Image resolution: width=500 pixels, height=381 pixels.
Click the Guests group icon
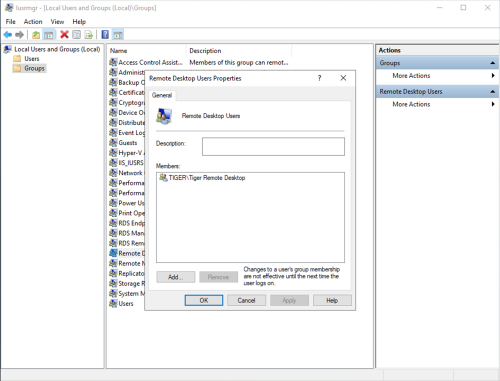click(113, 143)
